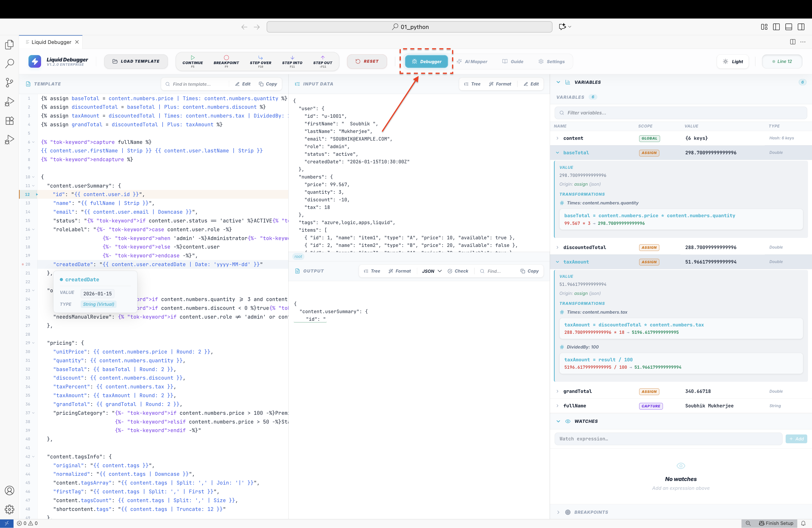Switch to the Debugger tab

pyautogui.click(x=426, y=62)
